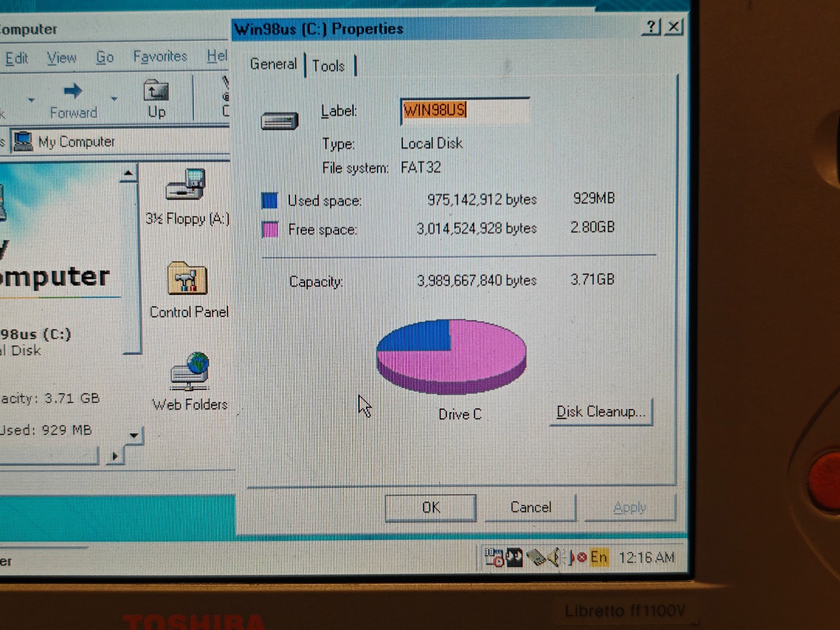
Task: Open the Favorites menu
Action: 160,56
